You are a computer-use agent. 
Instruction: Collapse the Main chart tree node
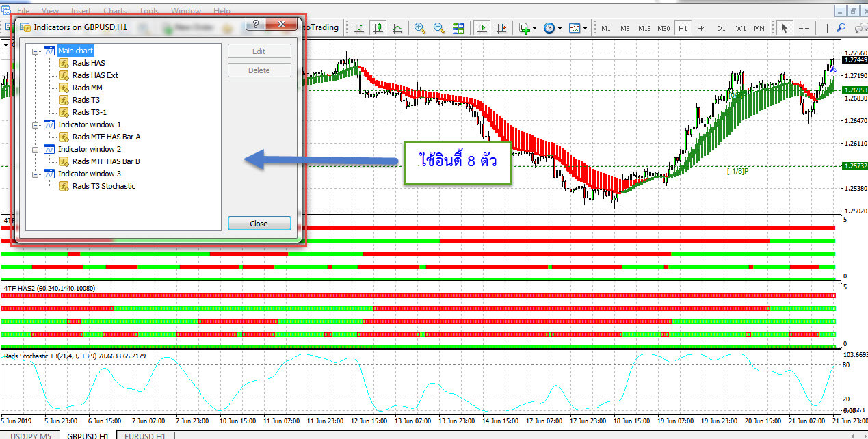click(36, 51)
